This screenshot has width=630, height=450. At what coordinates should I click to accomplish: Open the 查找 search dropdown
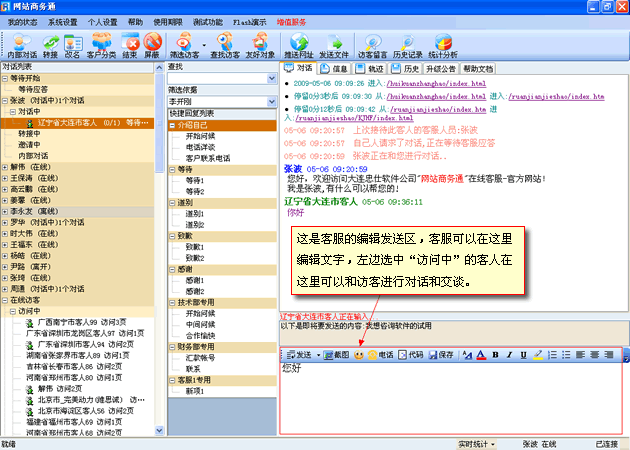click(272, 78)
